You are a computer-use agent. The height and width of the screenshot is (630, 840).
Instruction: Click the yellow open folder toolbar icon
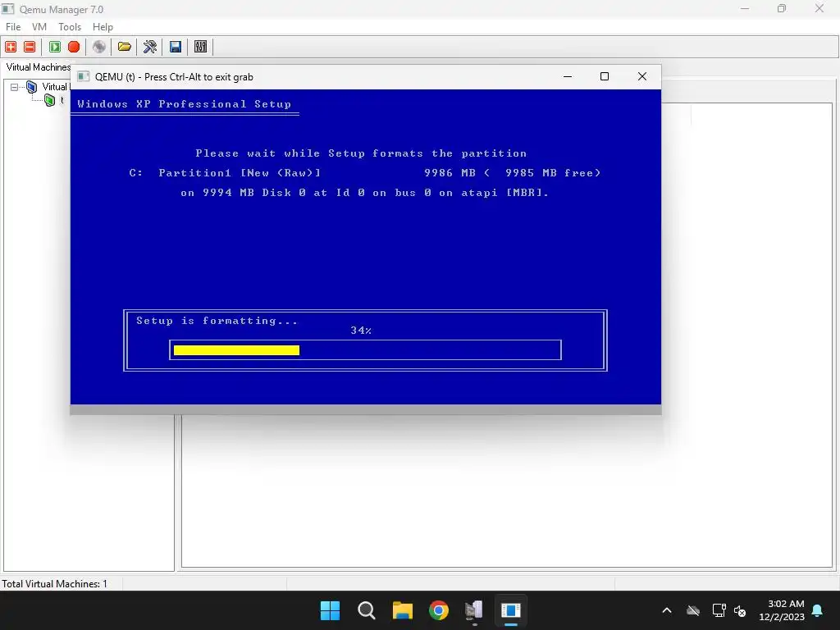(125, 47)
